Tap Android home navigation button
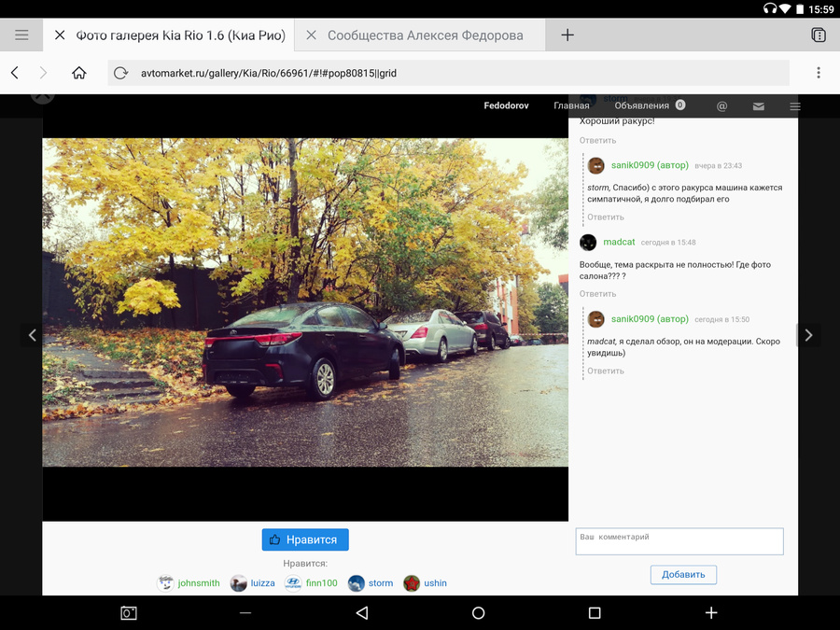This screenshot has width=840, height=630. [x=479, y=613]
